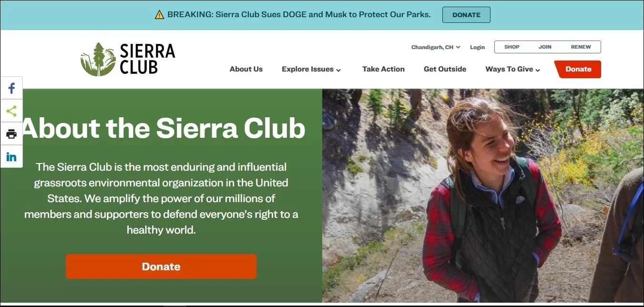Open the green share icon
The image size is (644, 307).
[11, 111]
